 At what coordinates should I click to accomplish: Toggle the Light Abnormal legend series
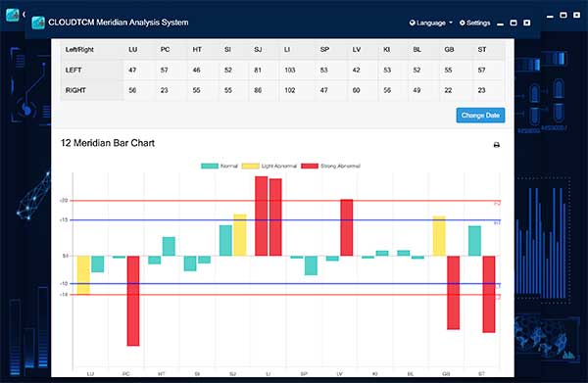(269, 166)
